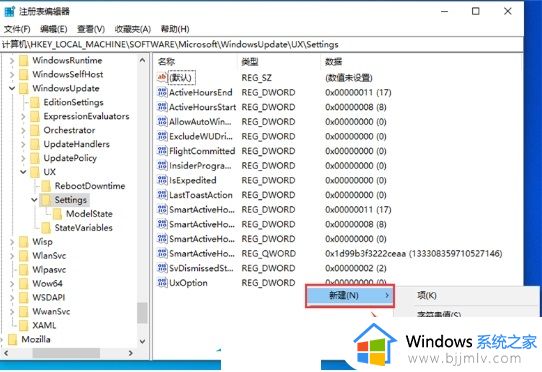Collapse the WindowsUpdate tree node
The width and height of the screenshot is (542, 372).
12,88
